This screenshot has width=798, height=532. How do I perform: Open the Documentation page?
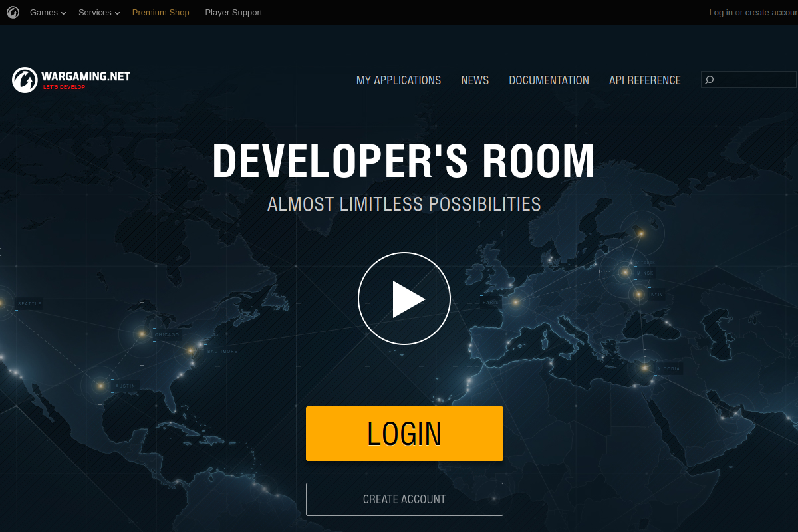[x=549, y=80]
